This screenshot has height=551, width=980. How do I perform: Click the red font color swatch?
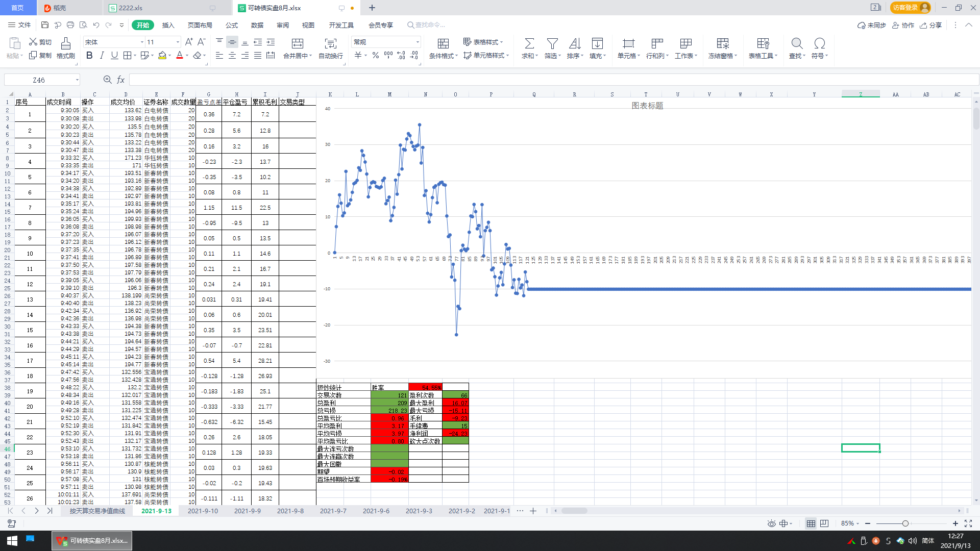180,55
